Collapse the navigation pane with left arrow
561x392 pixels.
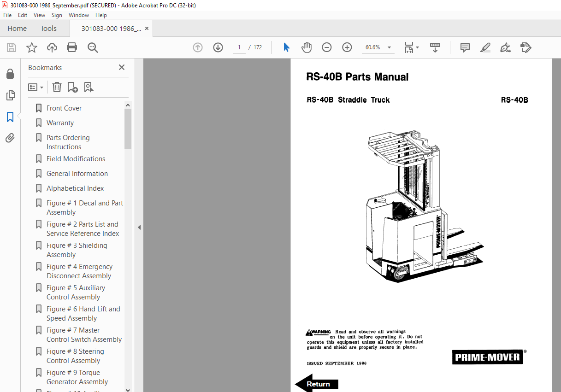[139, 227]
